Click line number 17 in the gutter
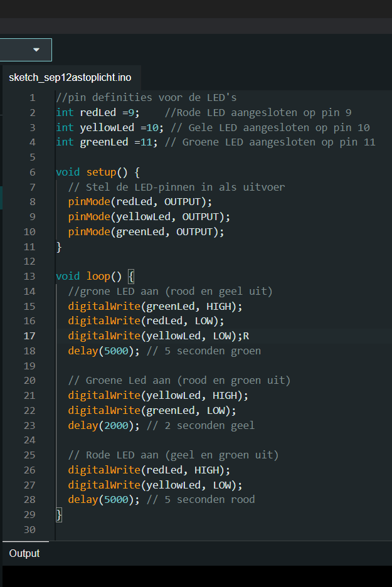 pos(29,336)
